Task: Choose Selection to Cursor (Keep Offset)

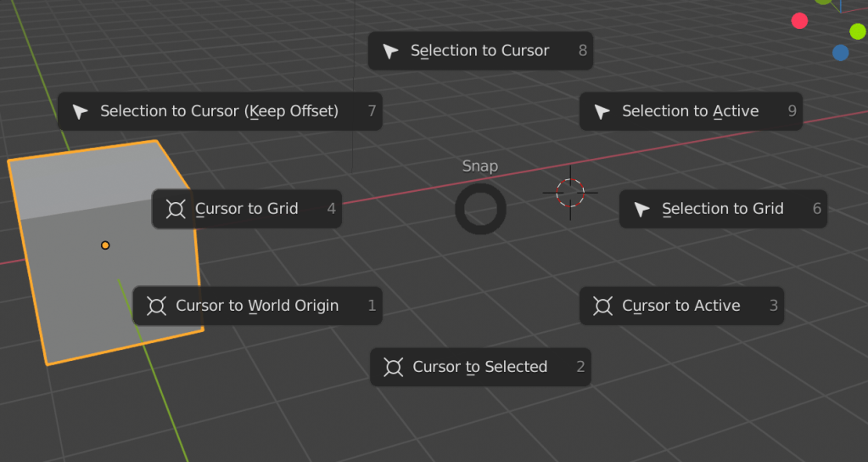Action: click(219, 111)
